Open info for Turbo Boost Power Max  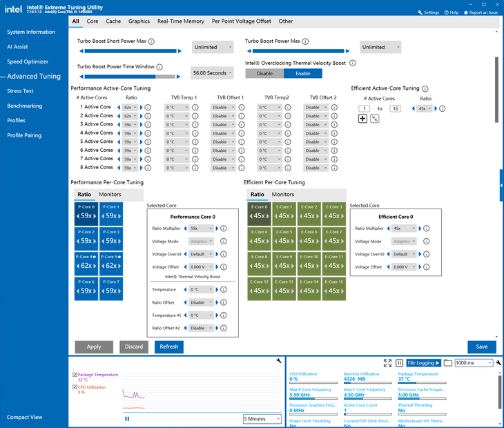tap(305, 41)
